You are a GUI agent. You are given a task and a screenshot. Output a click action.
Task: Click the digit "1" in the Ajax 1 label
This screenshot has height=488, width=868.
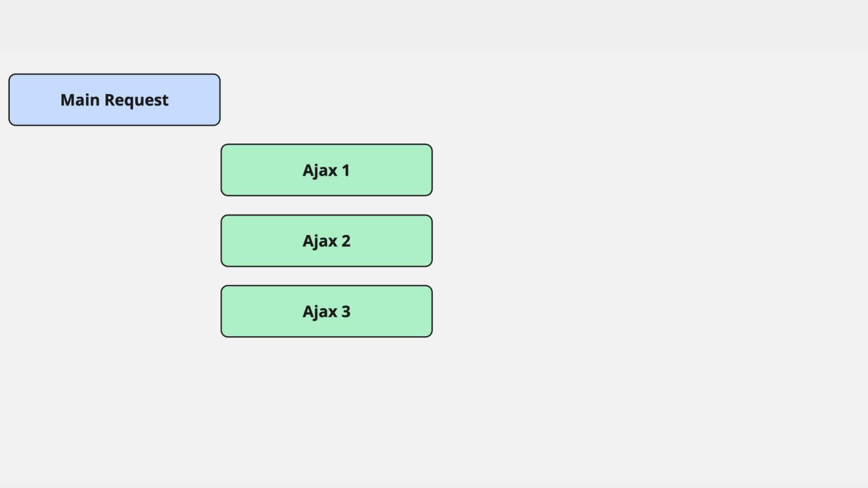pyautogui.click(x=345, y=170)
